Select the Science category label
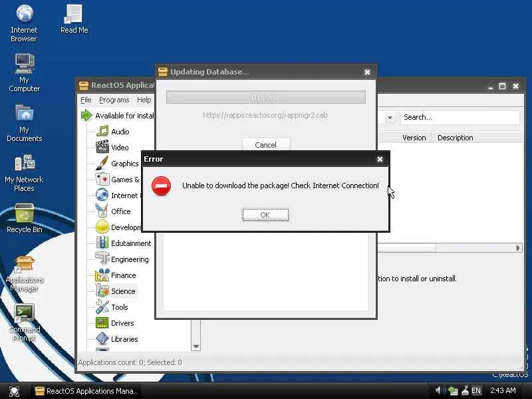 (123, 291)
